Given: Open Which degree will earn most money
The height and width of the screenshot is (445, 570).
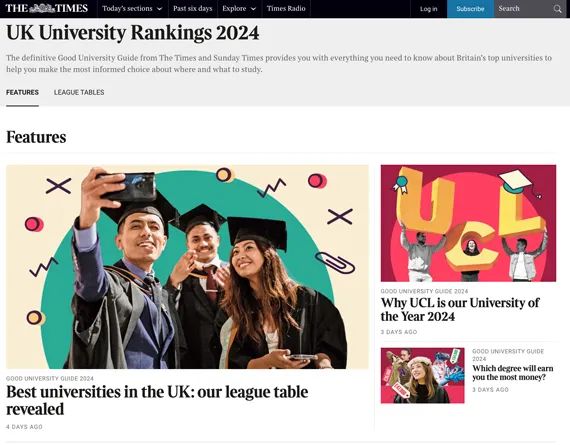Looking at the screenshot, I should click(x=513, y=373).
